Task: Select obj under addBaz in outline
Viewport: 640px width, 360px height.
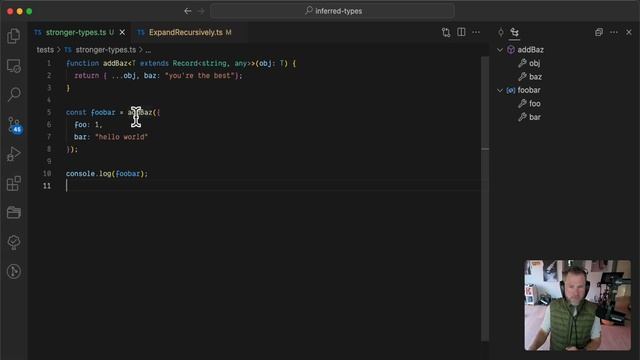Action: [x=534, y=63]
